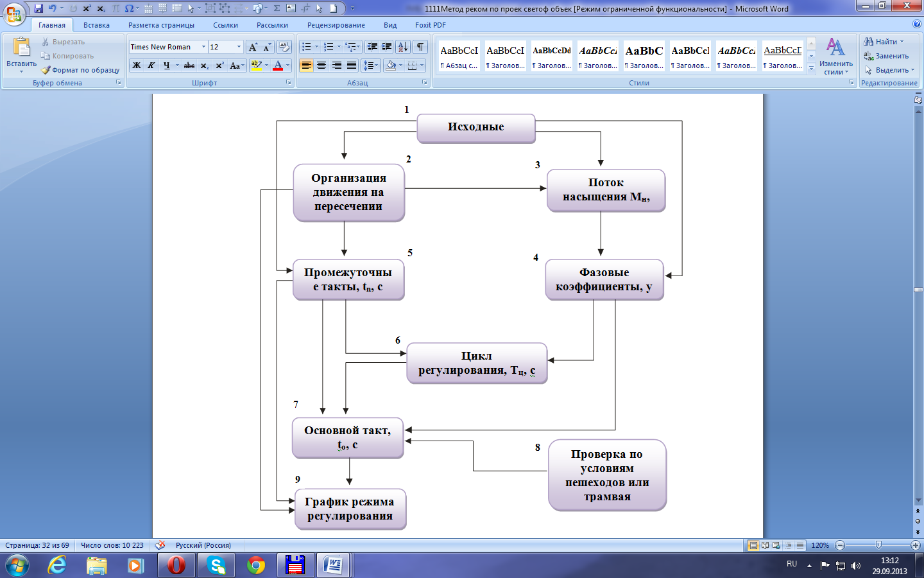
Task: Open line spacing dropdown
Action: (x=370, y=66)
